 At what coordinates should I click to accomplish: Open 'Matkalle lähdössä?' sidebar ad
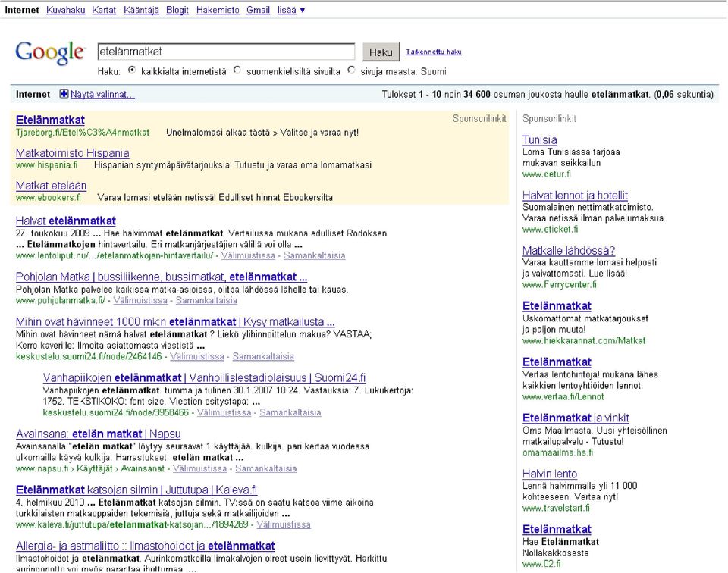[x=569, y=251]
